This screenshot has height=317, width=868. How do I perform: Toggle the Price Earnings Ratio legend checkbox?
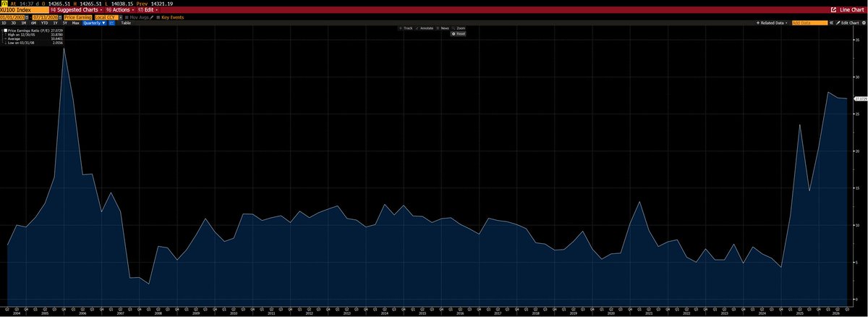click(x=6, y=30)
